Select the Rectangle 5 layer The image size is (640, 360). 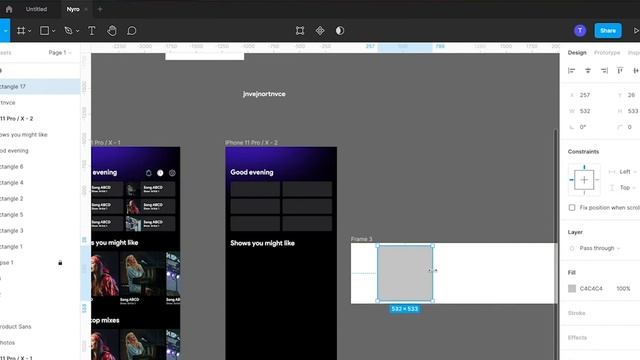(40, 214)
